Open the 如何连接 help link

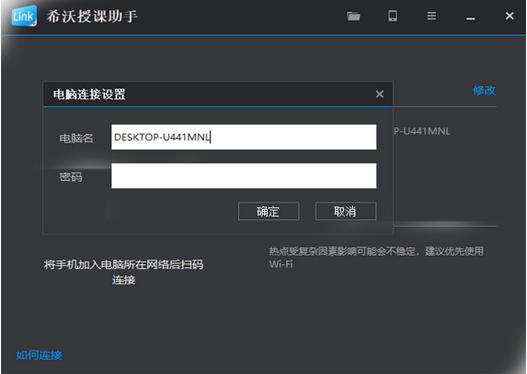point(39,355)
